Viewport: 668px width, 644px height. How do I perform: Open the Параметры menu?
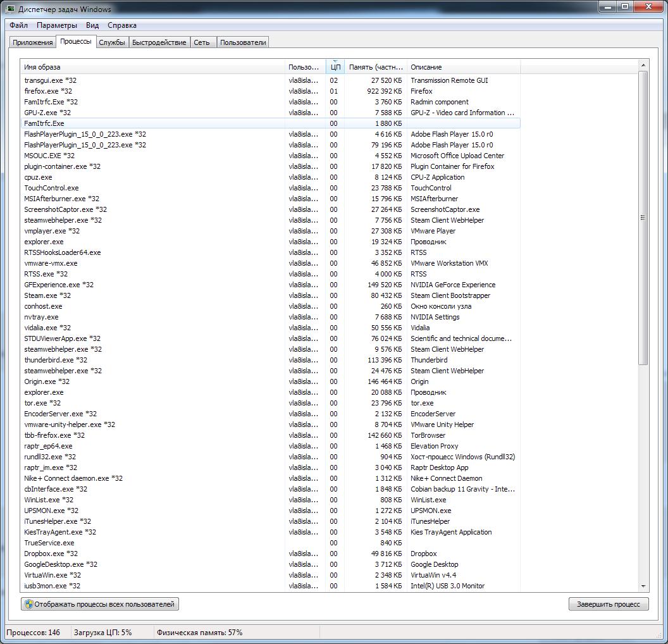tap(57, 25)
